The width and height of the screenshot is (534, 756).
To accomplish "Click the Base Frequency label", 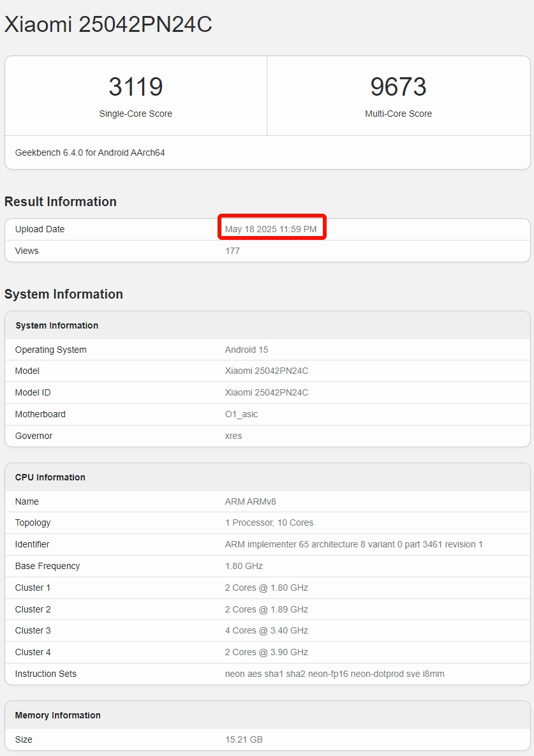I will point(47,566).
